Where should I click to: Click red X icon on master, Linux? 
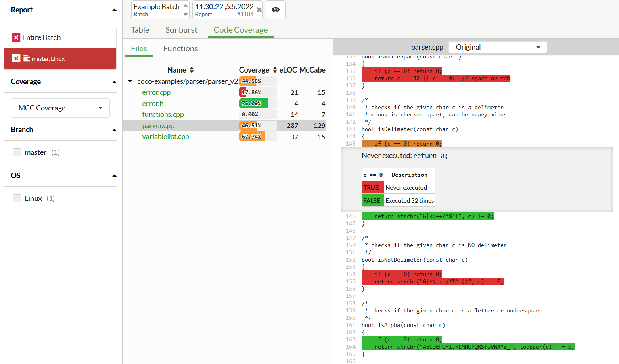(x=16, y=58)
